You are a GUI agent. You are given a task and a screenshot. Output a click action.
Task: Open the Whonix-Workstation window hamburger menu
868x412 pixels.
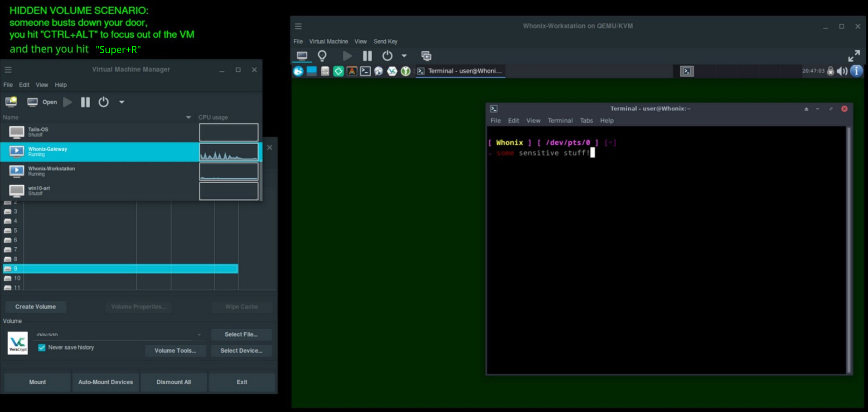click(298, 26)
